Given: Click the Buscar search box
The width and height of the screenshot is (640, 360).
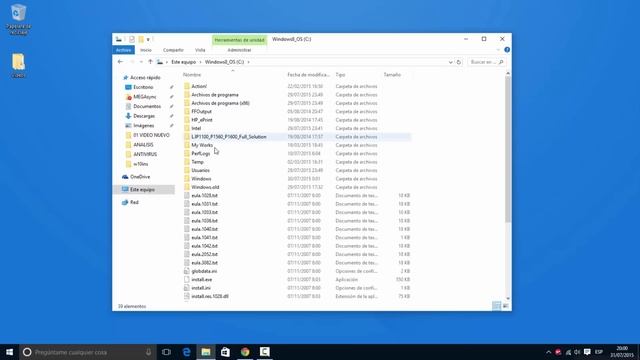Looking at the screenshot, I should point(486,62).
